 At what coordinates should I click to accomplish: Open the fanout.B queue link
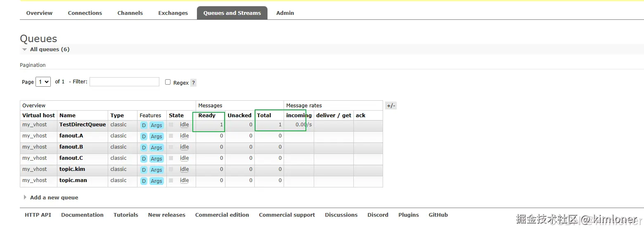[71, 147]
